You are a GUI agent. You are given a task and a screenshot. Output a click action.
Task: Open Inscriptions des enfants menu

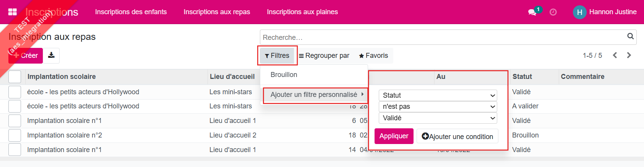[x=131, y=12]
